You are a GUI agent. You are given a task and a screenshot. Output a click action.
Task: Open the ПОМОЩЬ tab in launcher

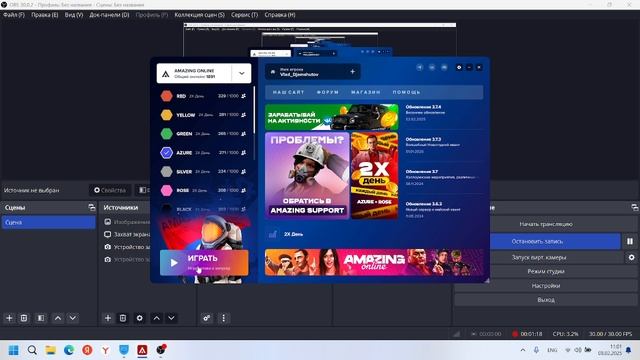tap(407, 92)
